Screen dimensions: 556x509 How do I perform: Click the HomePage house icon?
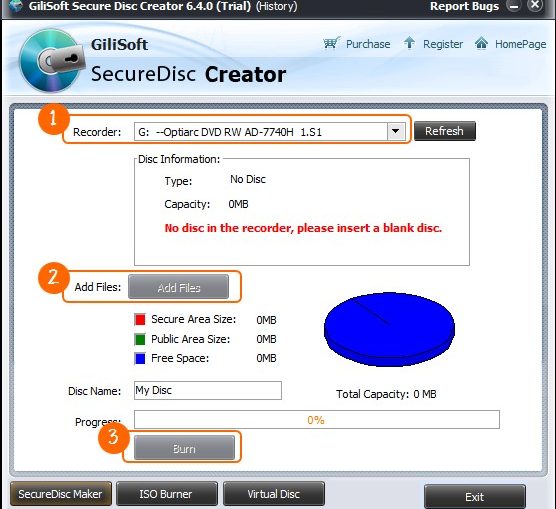481,43
